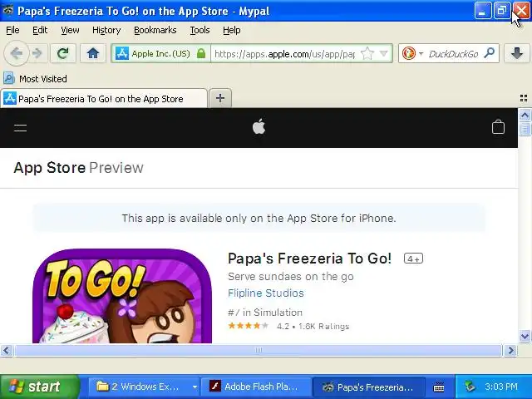532x399 pixels.
Task: Restore down the Mypal window
Action: pyautogui.click(x=502, y=11)
